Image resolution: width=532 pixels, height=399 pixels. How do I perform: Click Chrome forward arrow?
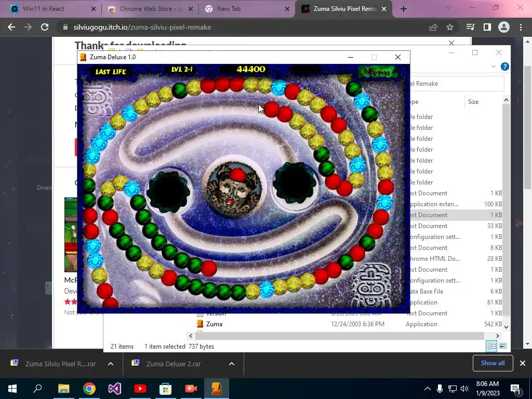click(x=28, y=27)
